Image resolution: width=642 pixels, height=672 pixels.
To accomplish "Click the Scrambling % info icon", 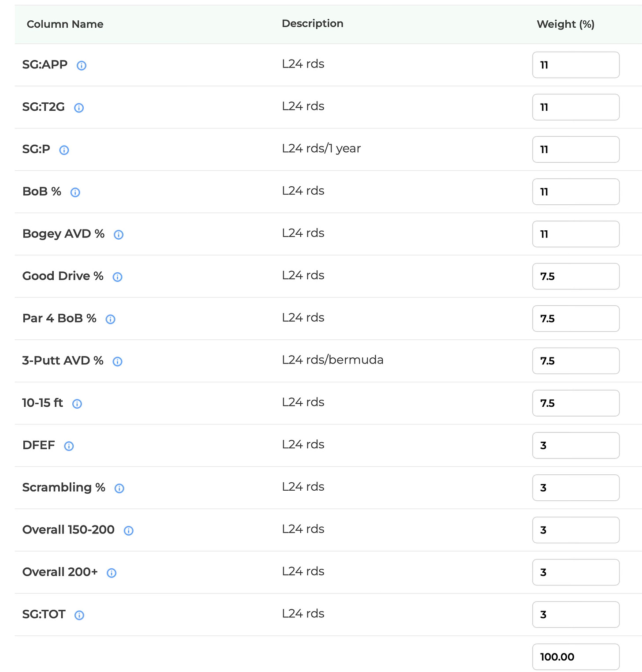I will (119, 488).
